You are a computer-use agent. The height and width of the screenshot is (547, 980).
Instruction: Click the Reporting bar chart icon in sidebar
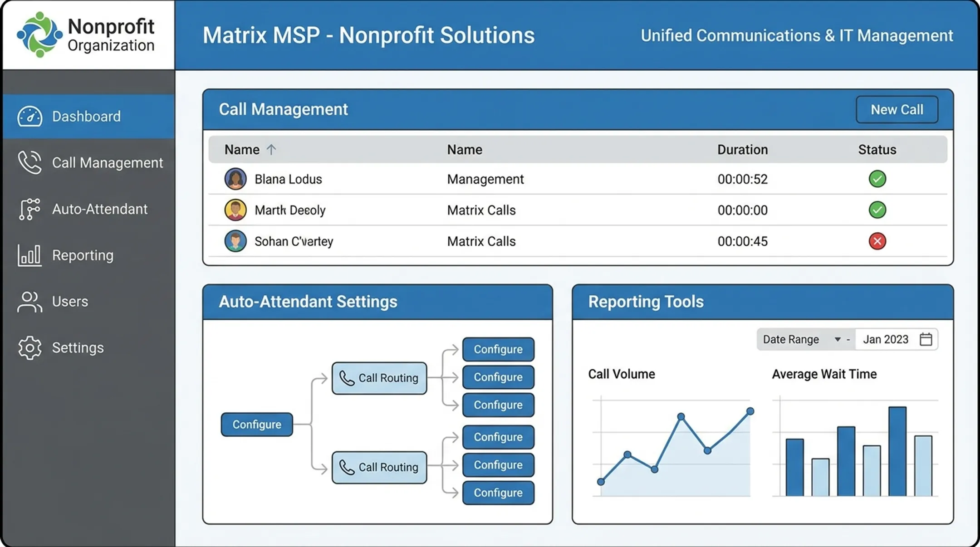click(x=29, y=255)
